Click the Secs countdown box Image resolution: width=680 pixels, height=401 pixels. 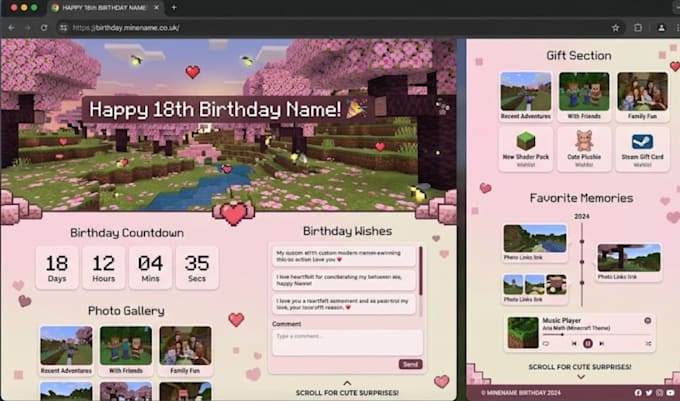197,267
